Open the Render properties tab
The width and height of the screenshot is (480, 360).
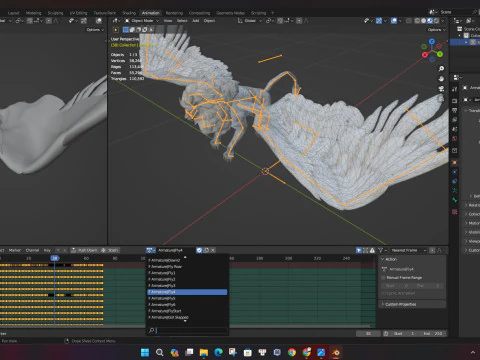(455, 101)
